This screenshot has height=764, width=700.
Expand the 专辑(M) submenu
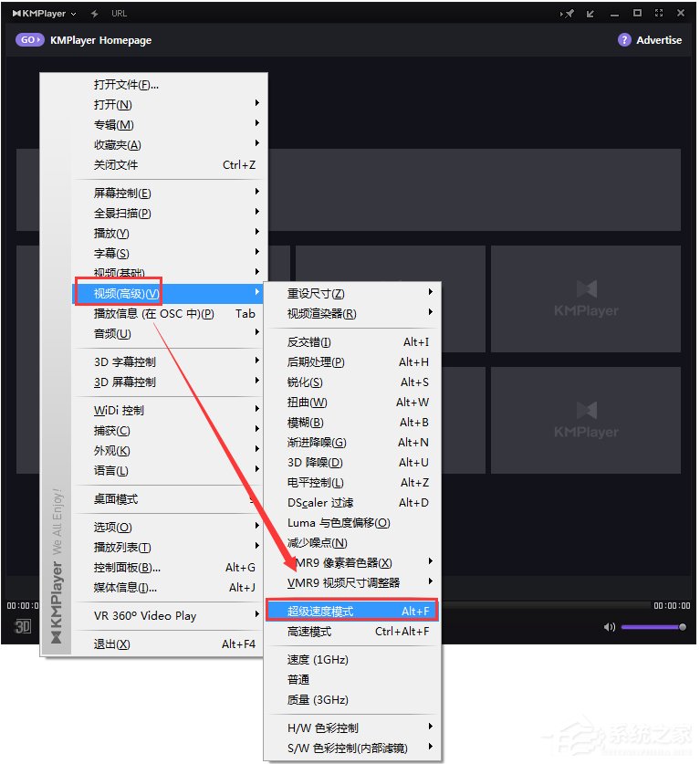(169, 125)
